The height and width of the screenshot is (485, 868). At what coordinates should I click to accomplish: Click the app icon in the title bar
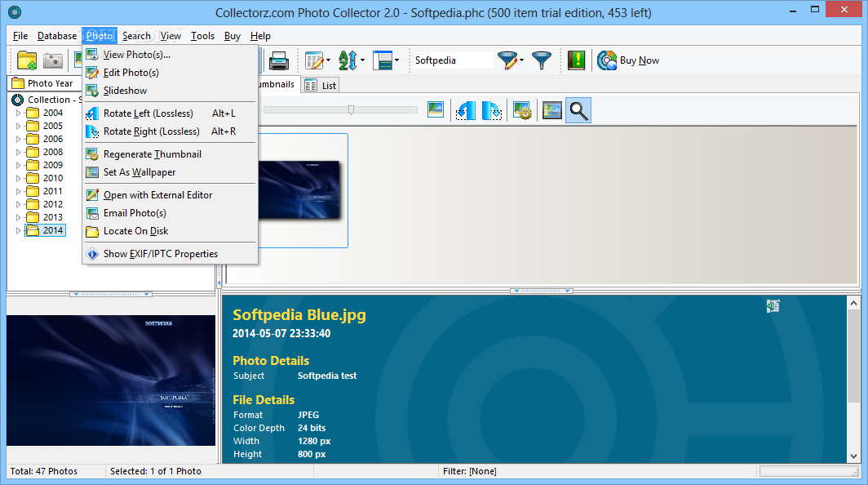pos(15,12)
